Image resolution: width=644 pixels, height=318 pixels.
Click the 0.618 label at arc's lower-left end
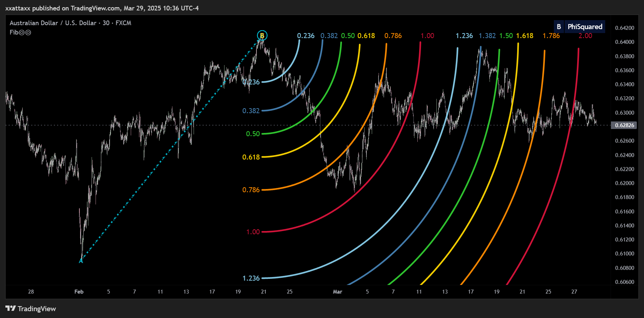(x=251, y=157)
